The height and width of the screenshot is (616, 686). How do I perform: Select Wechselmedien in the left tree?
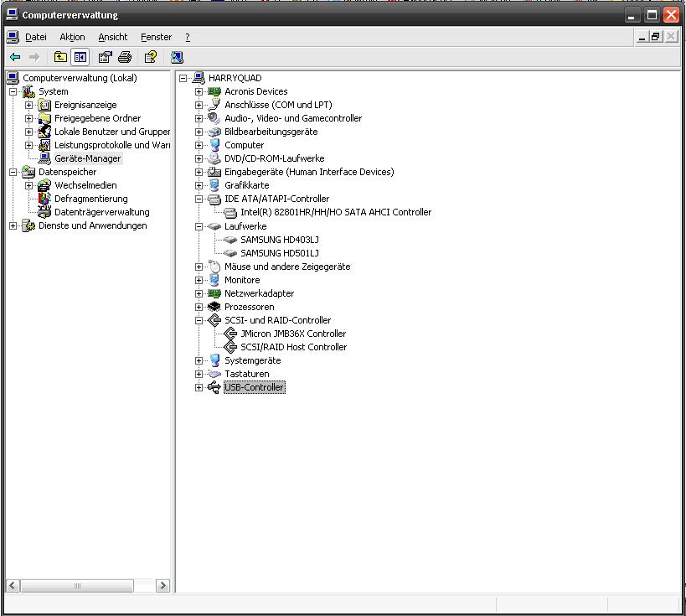[85, 185]
